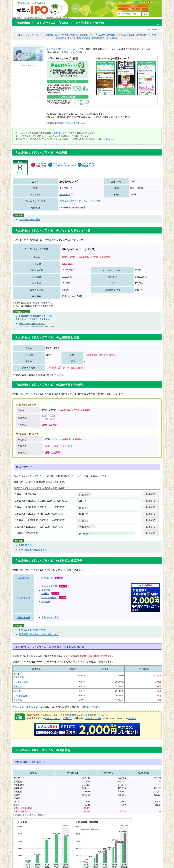Viewport: 174px width, 868px height.
Task: Go to 2024年 IPOスケジュール breadcrumb
Action: [33, 18]
